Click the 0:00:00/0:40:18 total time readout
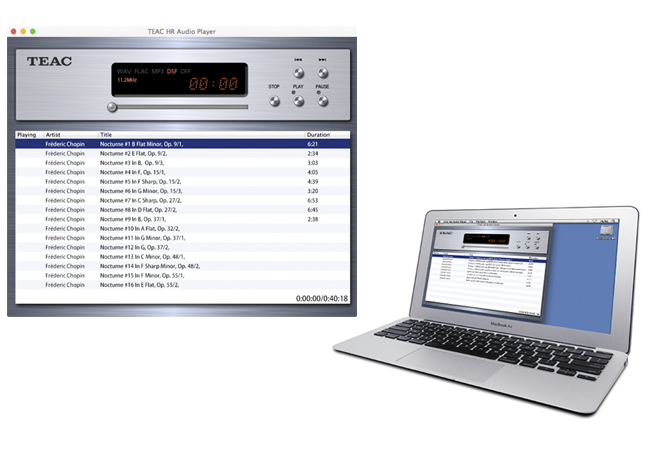650x450 pixels. click(x=322, y=298)
